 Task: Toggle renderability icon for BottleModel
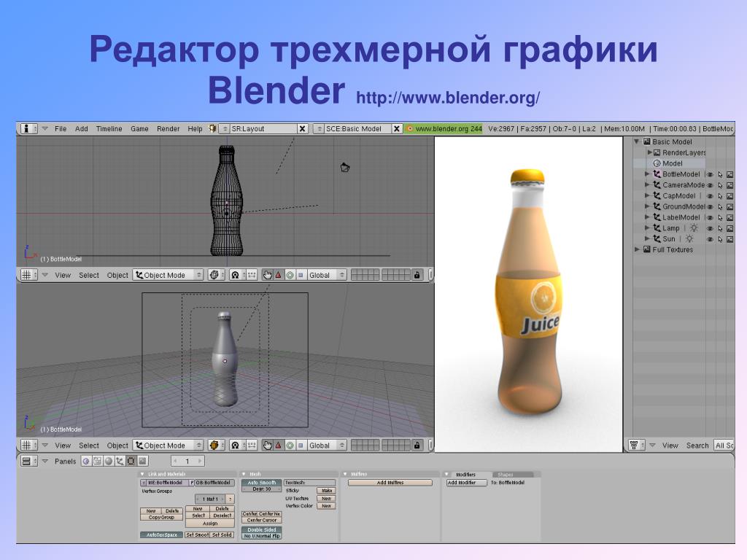(729, 174)
